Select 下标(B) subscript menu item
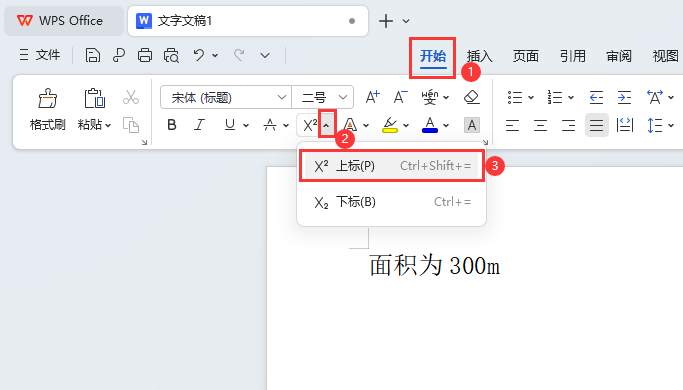Viewport: 683px width, 390px height. point(391,202)
